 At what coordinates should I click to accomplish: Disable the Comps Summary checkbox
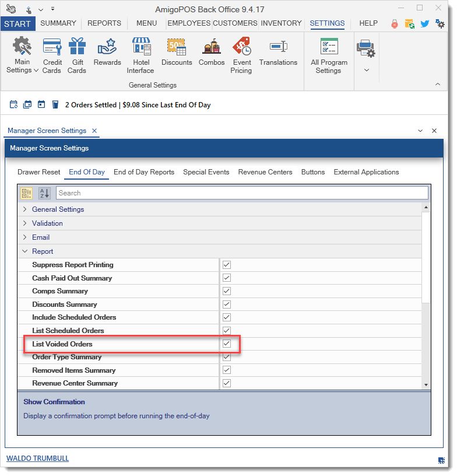(227, 291)
